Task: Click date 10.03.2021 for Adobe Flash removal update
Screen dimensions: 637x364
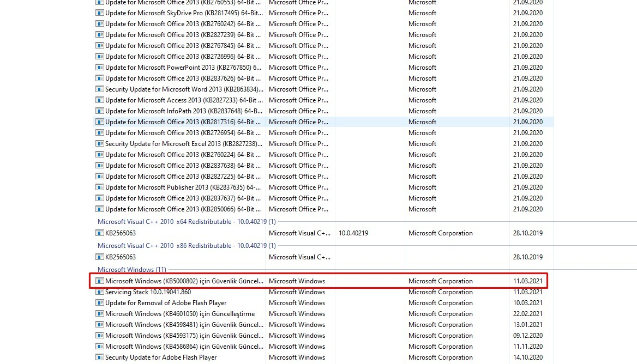Action: click(528, 303)
